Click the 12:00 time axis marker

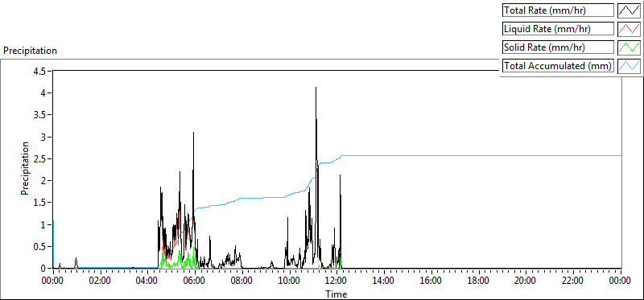336,282
